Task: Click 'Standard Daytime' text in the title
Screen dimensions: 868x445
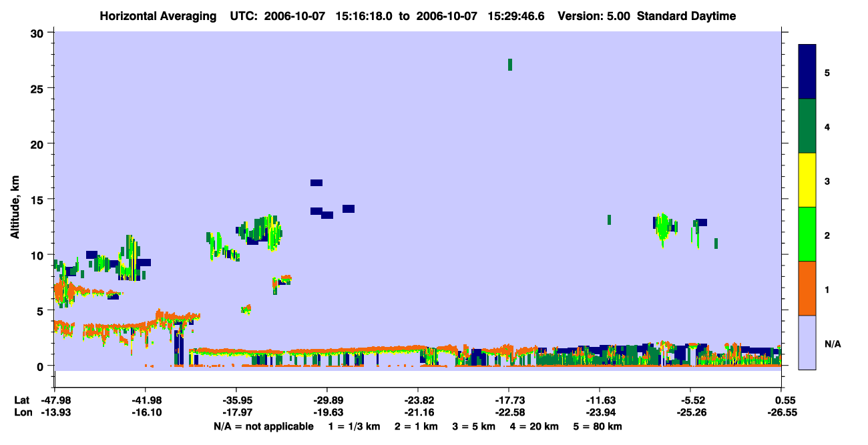Action: click(686, 16)
